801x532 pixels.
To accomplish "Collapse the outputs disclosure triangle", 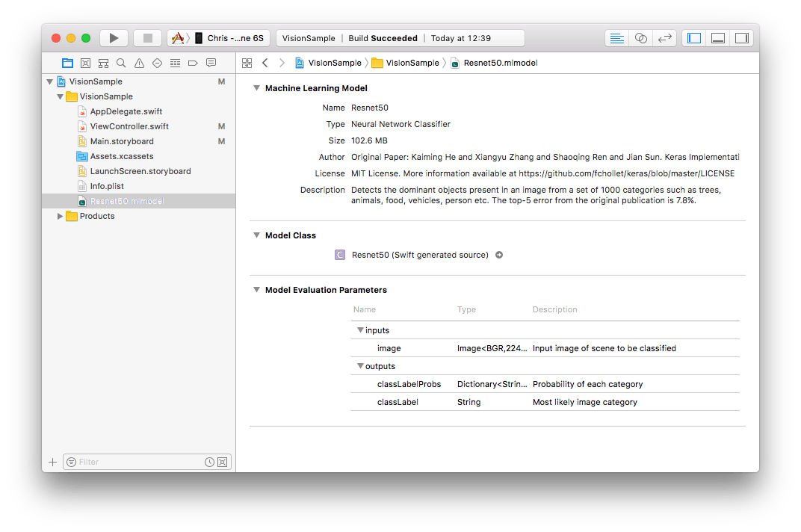I will click(360, 366).
